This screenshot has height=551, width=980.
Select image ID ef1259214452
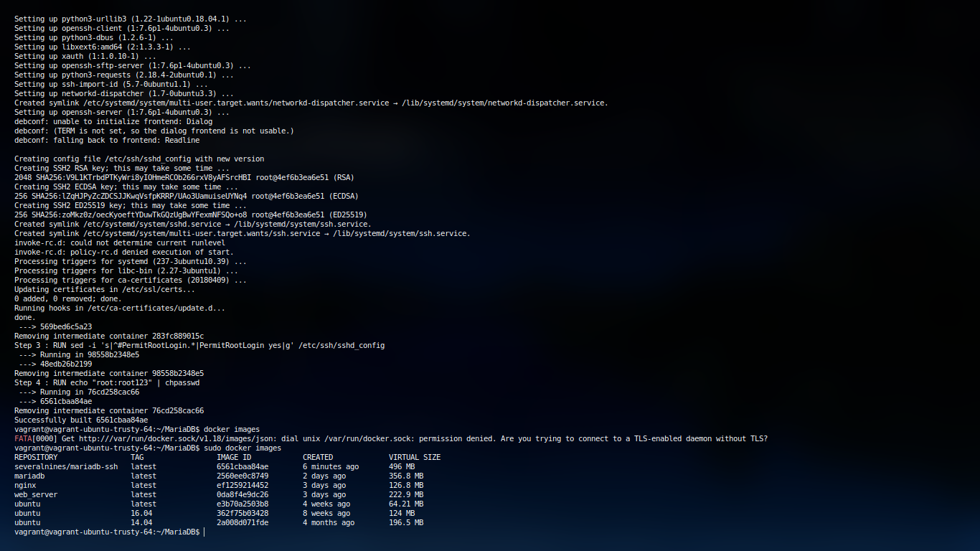(x=242, y=486)
